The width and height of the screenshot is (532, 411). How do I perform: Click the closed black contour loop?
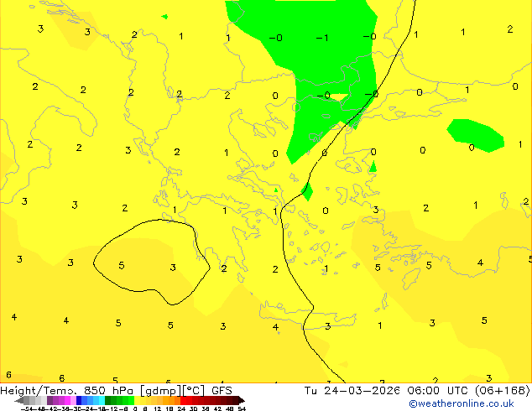click(x=152, y=263)
